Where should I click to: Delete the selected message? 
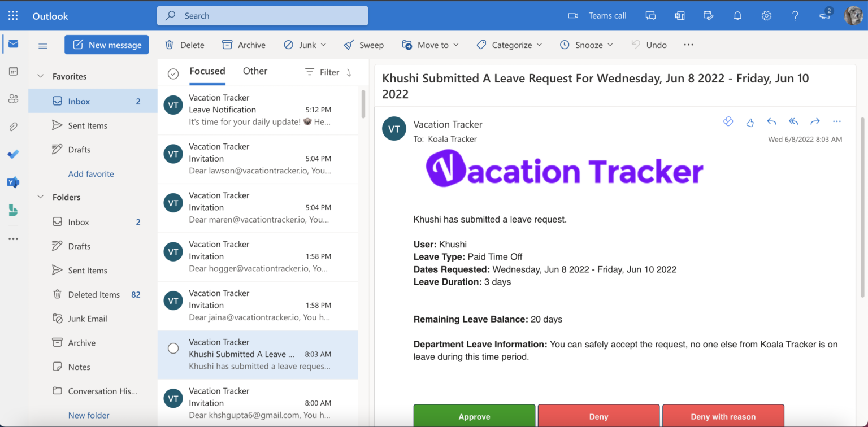point(184,45)
